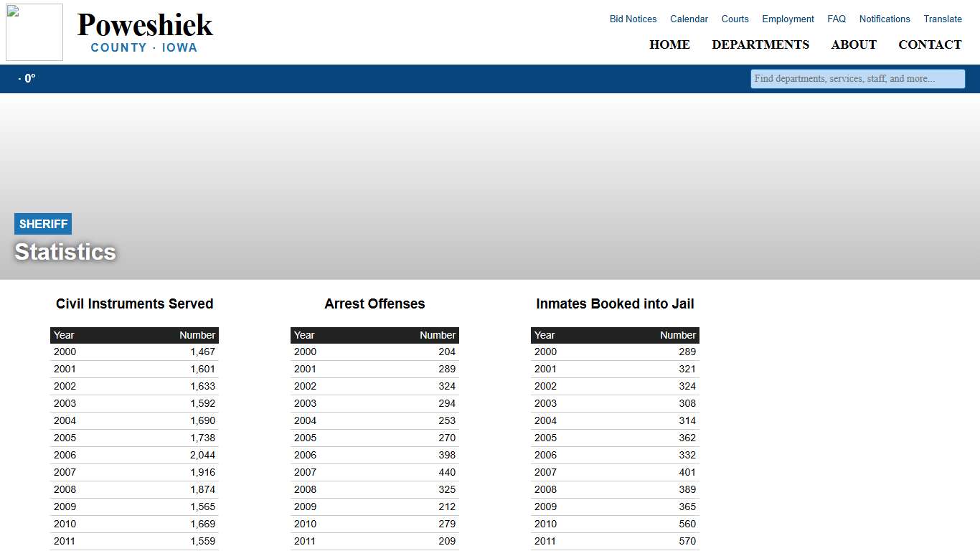
Task: Select the Civil Instruments Served table header
Action: 134,303
